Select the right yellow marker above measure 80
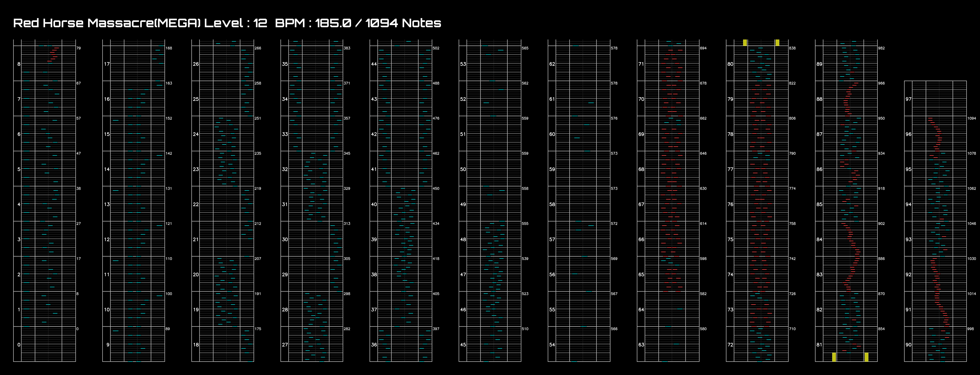 point(777,43)
